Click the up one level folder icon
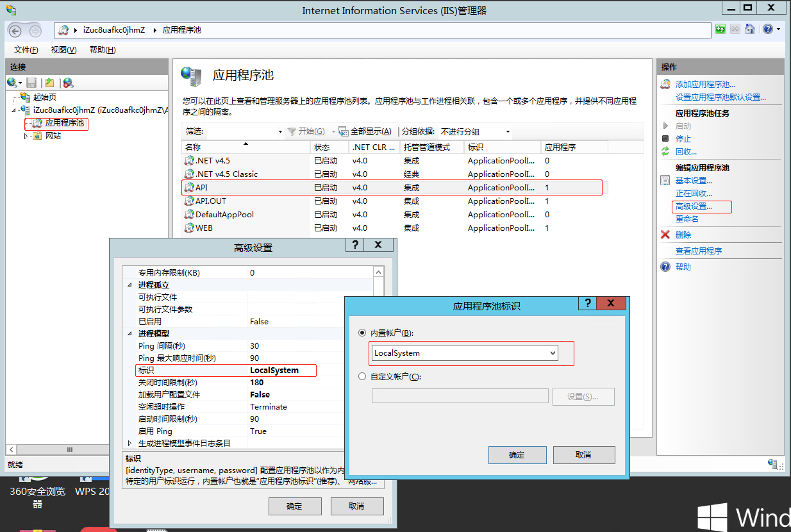This screenshot has height=532, width=791. [49, 83]
